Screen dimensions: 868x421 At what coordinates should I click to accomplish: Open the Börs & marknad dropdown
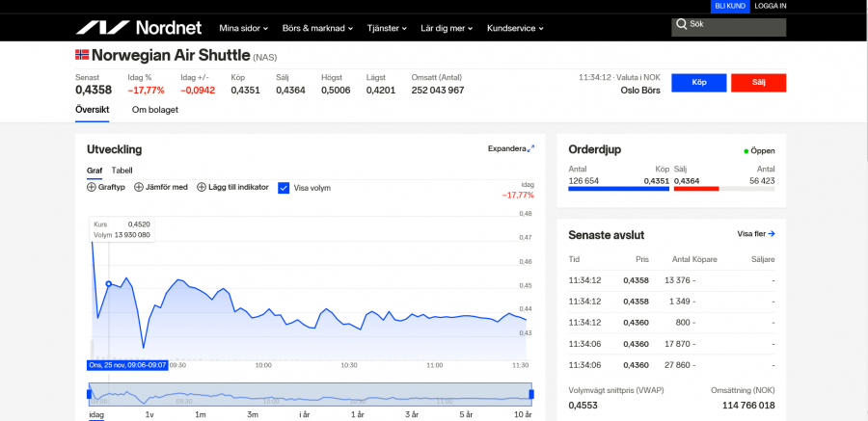coord(317,28)
